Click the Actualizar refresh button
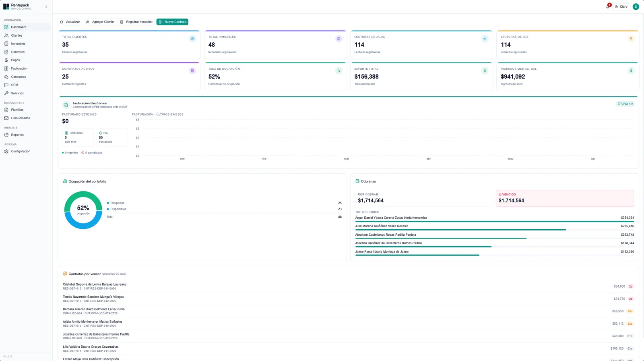This screenshot has height=361, width=644. [x=70, y=22]
